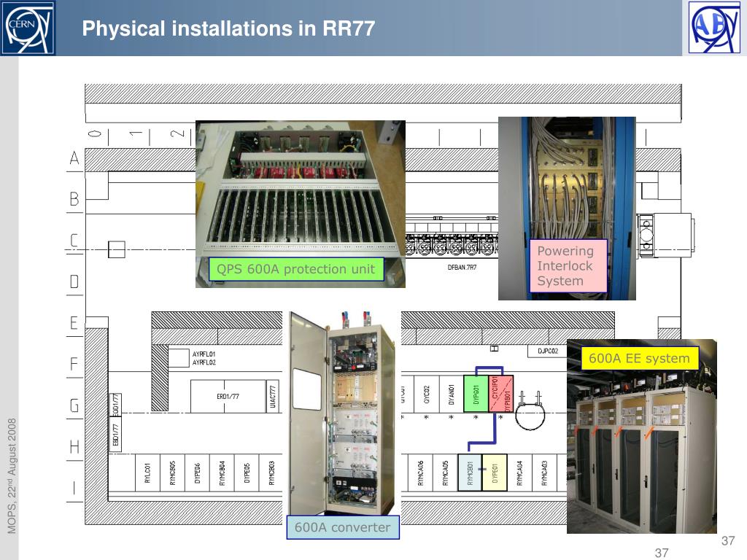Click the 600A EE system yellow label
The width and height of the screenshot is (747, 560).
click(x=640, y=358)
